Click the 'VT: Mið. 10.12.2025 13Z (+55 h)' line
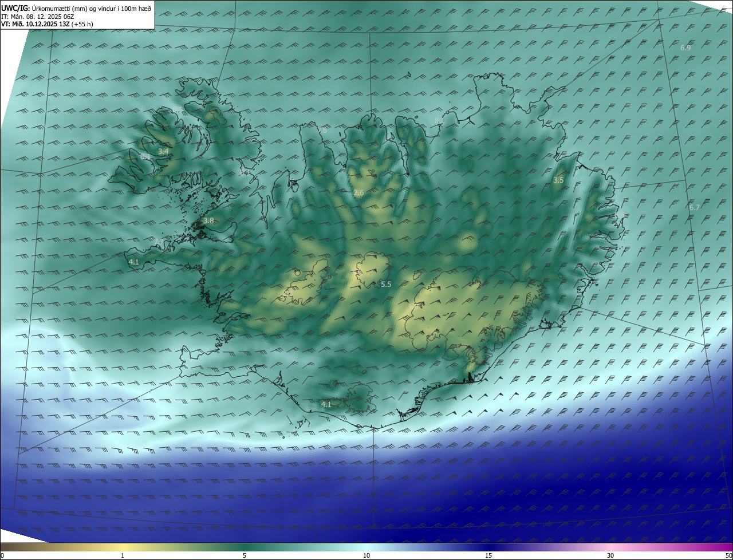The width and height of the screenshot is (733, 560). tap(47, 24)
